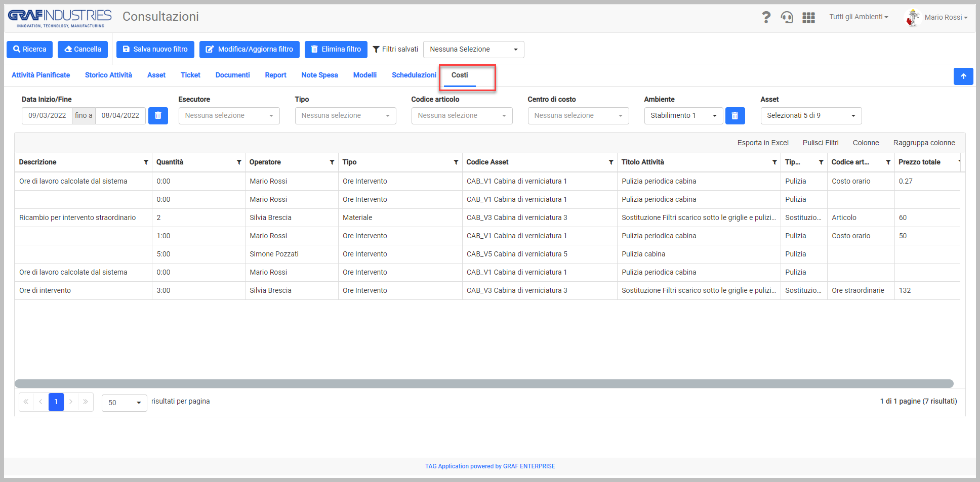The image size is (980, 482).
Task: Open the Descrizione column filter icon
Action: pyautogui.click(x=146, y=162)
